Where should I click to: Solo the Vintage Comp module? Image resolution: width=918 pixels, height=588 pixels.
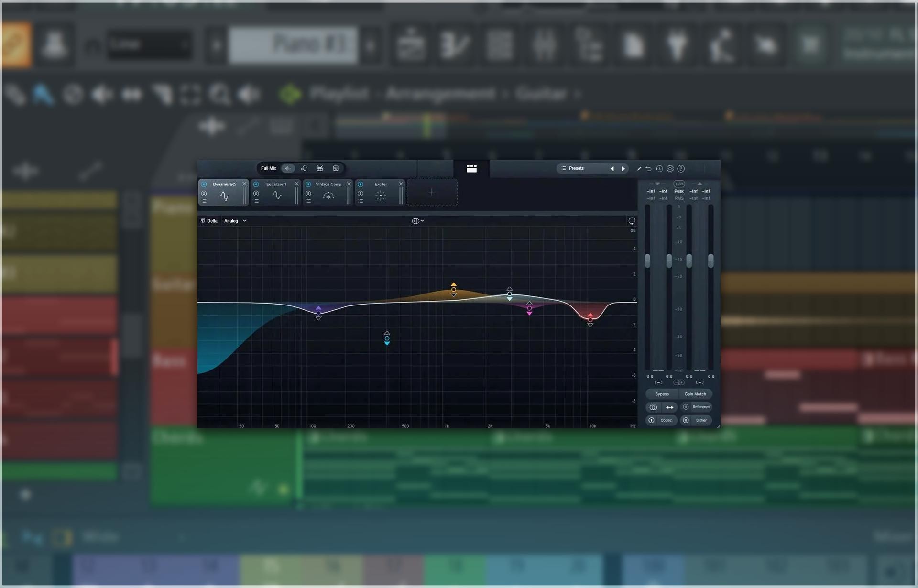pyautogui.click(x=308, y=194)
